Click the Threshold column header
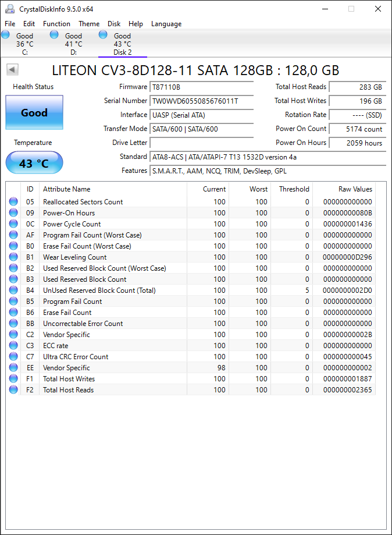The width and height of the screenshot is (392, 535). click(292, 189)
